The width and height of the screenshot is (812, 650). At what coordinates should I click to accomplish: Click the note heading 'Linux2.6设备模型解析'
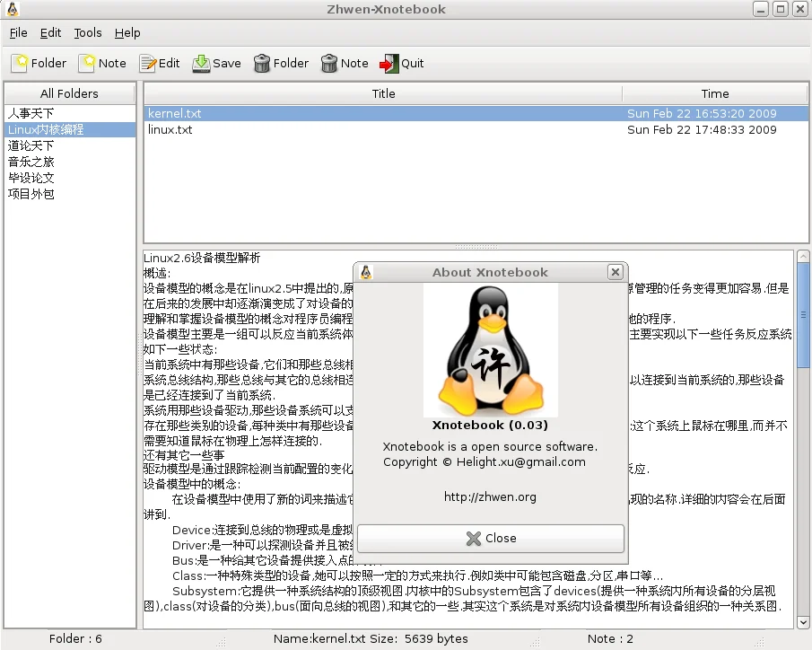point(202,258)
